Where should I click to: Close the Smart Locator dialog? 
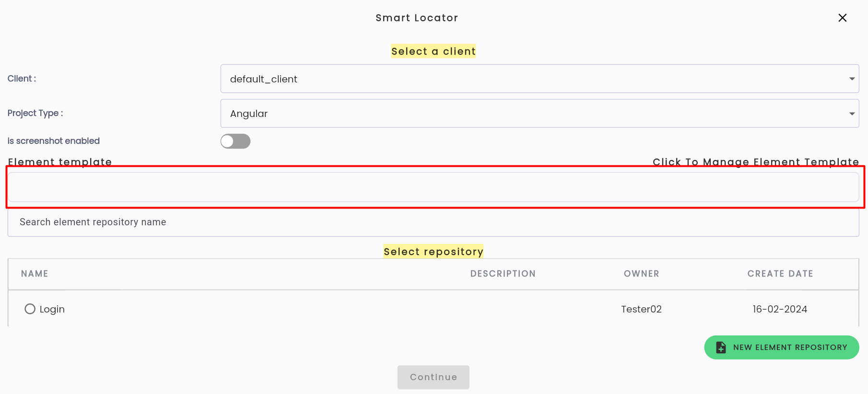click(842, 18)
